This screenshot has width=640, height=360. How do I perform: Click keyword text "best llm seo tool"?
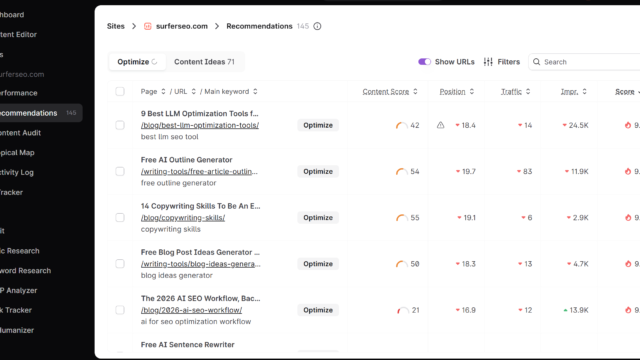tap(169, 137)
